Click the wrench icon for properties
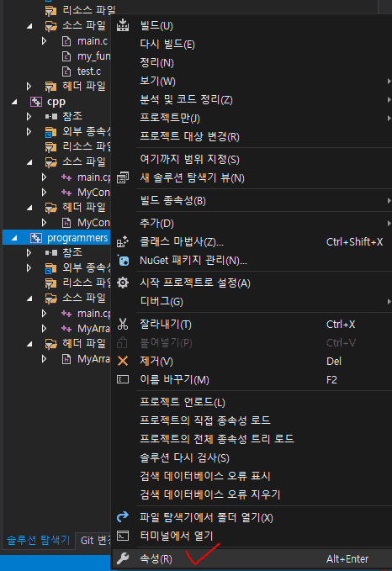The image size is (392, 571). 123,558
